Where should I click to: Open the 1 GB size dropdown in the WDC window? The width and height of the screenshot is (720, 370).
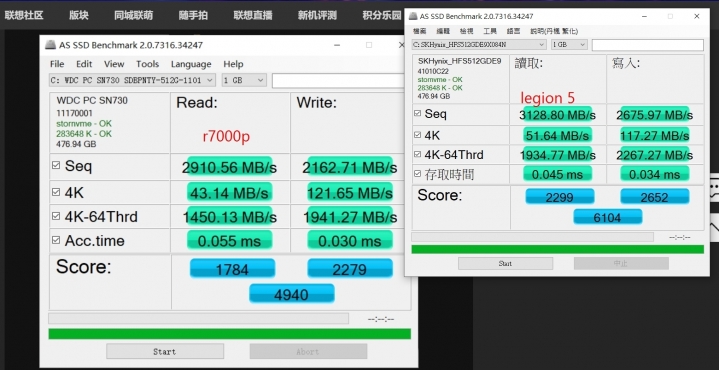[244, 80]
